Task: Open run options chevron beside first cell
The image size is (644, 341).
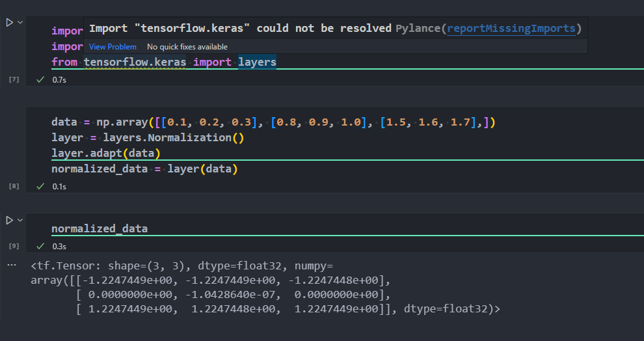Action: pyautogui.click(x=20, y=23)
